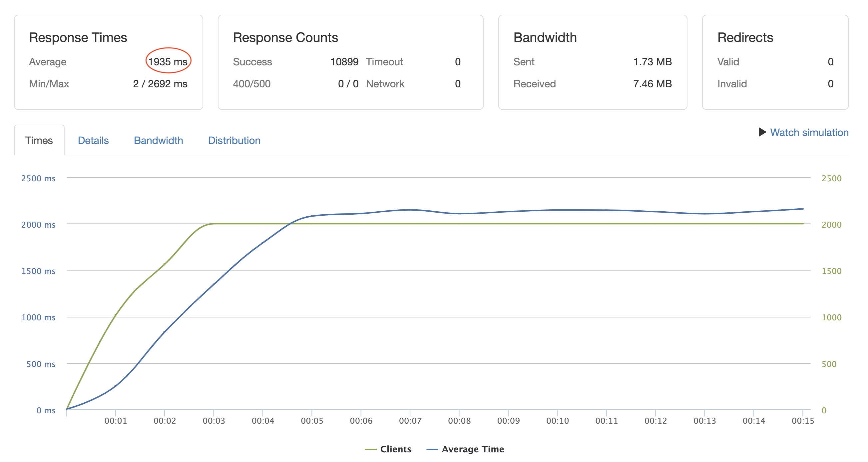Click the 0 / 0 errors value
The image size is (868, 462).
click(x=348, y=84)
